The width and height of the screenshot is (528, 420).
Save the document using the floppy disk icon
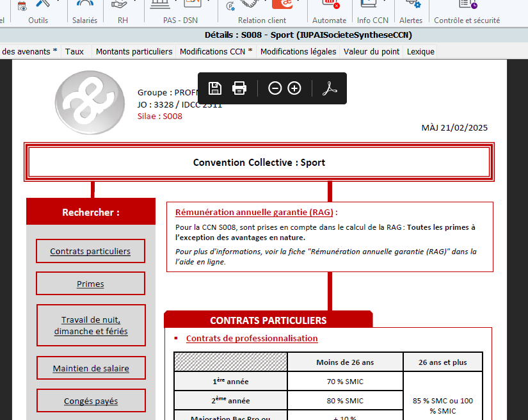tap(215, 88)
